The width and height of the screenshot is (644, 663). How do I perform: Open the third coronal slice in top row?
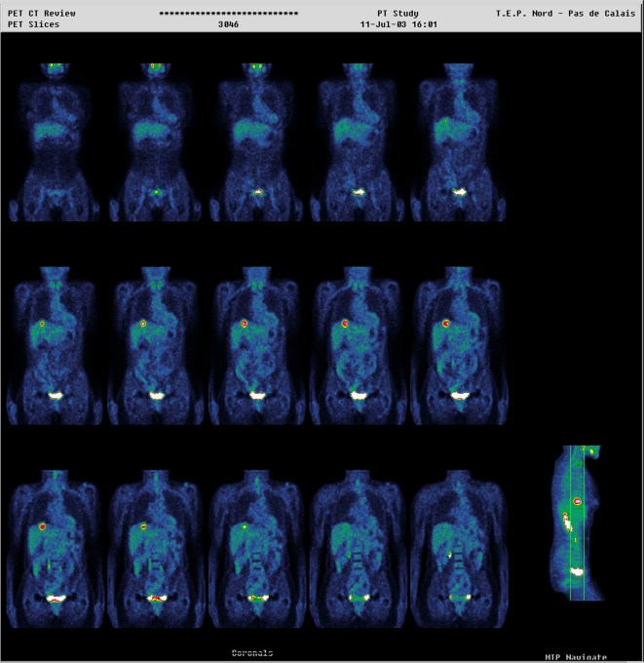[257, 141]
